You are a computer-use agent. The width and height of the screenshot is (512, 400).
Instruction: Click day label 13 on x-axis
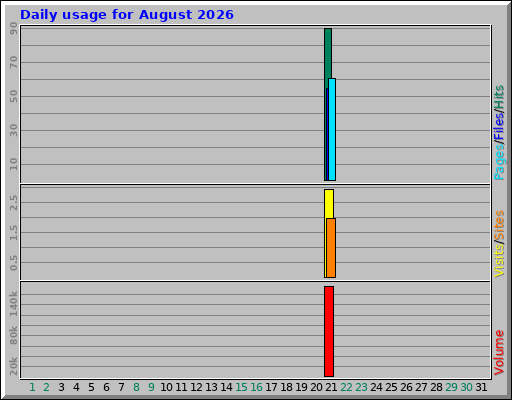coord(211,387)
